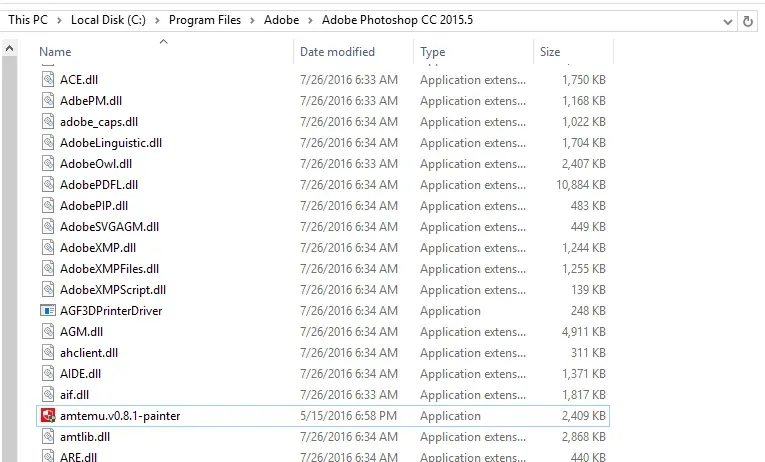Click the adobe_caps.dll file icon
The height and width of the screenshot is (462, 765).
point(48,121)
